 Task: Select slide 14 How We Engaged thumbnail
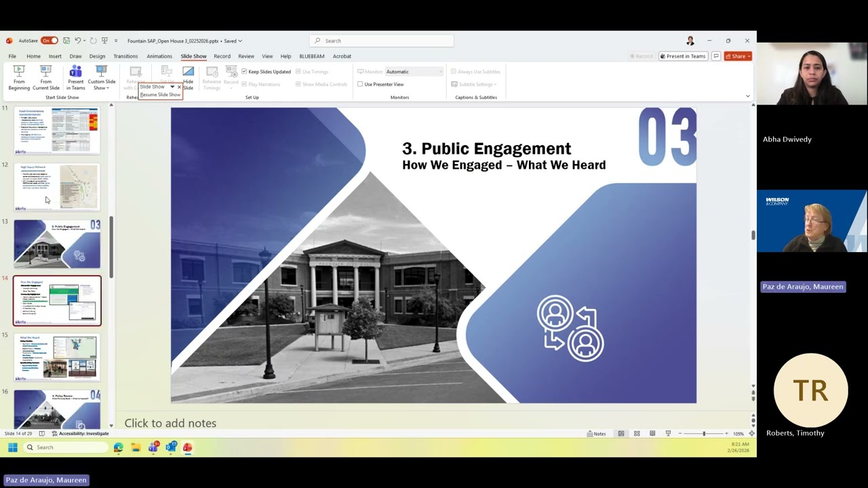57,300
